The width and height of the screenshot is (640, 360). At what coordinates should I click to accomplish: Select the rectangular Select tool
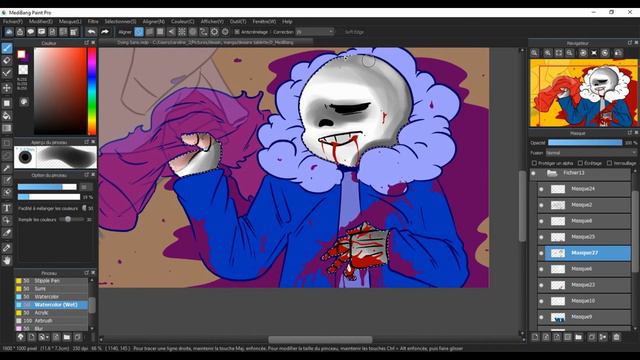click(x=7, y=144)
